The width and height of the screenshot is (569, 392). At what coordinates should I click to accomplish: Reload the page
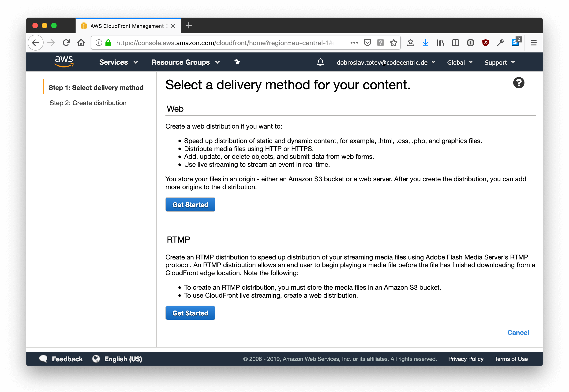tap(66, 43)
